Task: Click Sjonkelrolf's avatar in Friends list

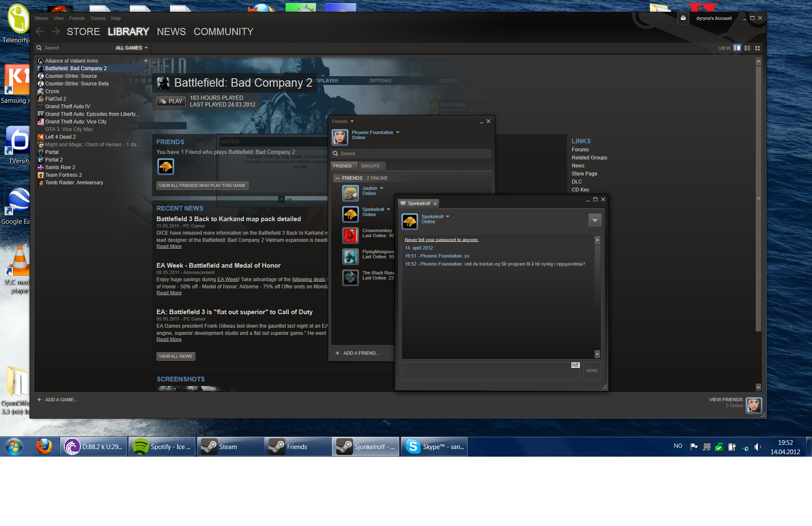Action: [x=350, y=214]
